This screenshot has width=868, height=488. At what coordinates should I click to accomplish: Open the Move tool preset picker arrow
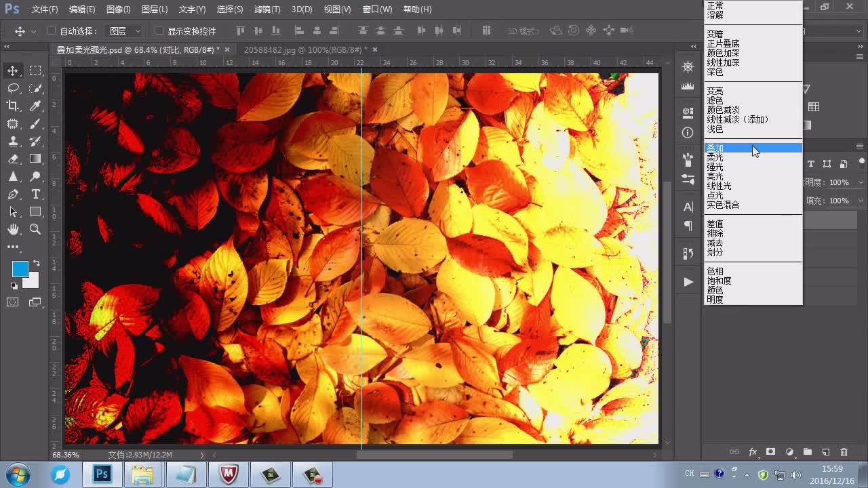[33, 32]
